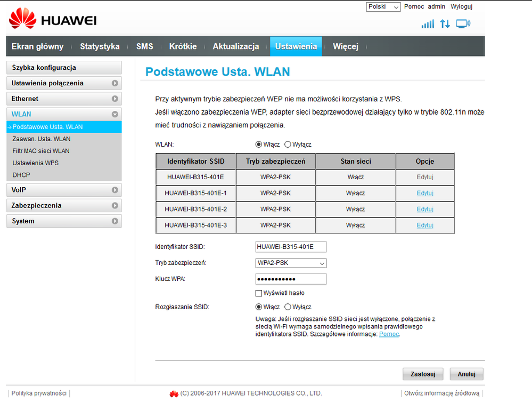532x410 pixels.
Task: Open the language dropdown showing Polski
Action: (383, 7)
